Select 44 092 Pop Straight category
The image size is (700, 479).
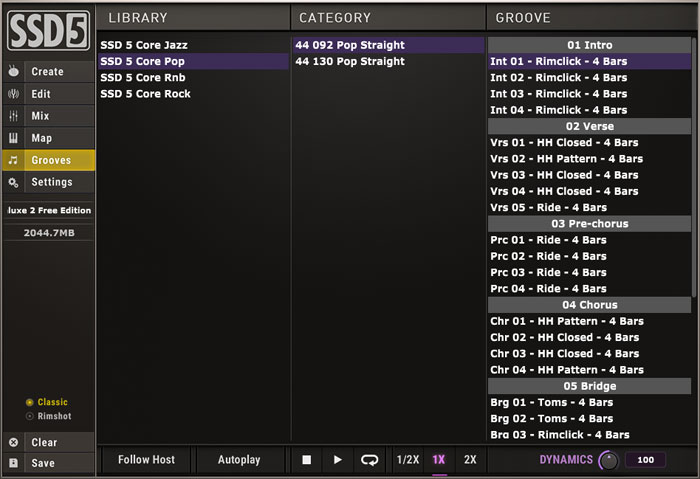pyautogui.click(x=388, y=45)
